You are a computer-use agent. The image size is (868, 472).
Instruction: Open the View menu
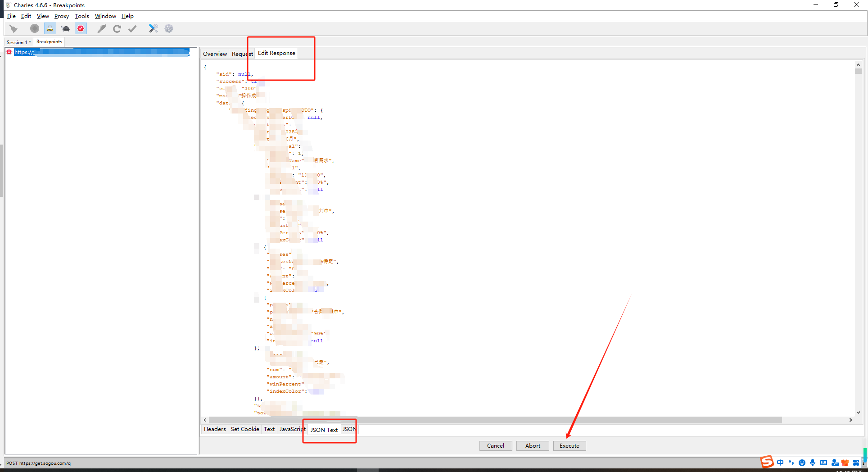[x=43, y=16]
